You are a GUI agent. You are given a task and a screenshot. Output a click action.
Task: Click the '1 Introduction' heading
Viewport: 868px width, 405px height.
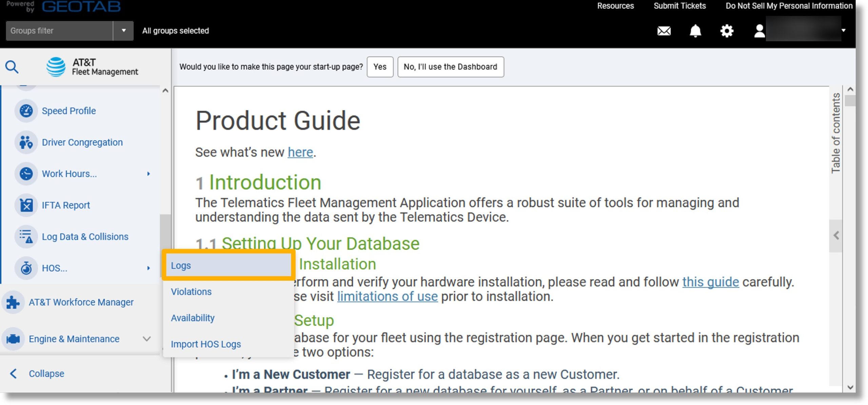(x=258, y=182)
